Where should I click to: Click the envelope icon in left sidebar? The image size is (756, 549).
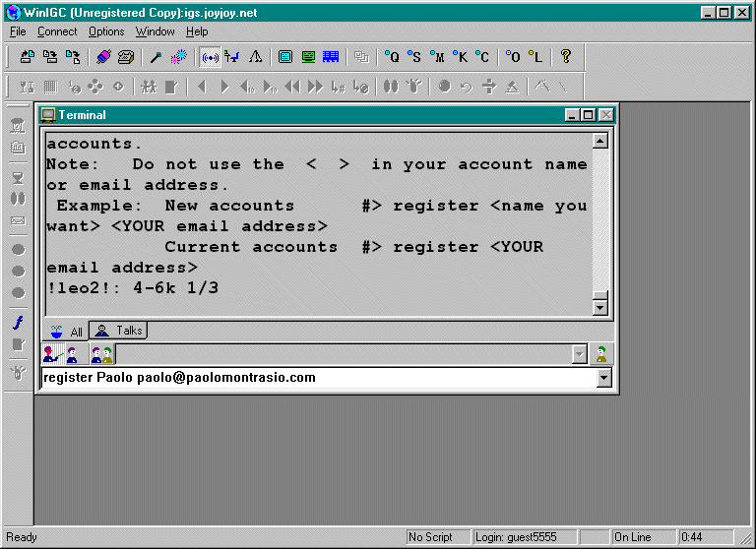[x=18, y=220]
